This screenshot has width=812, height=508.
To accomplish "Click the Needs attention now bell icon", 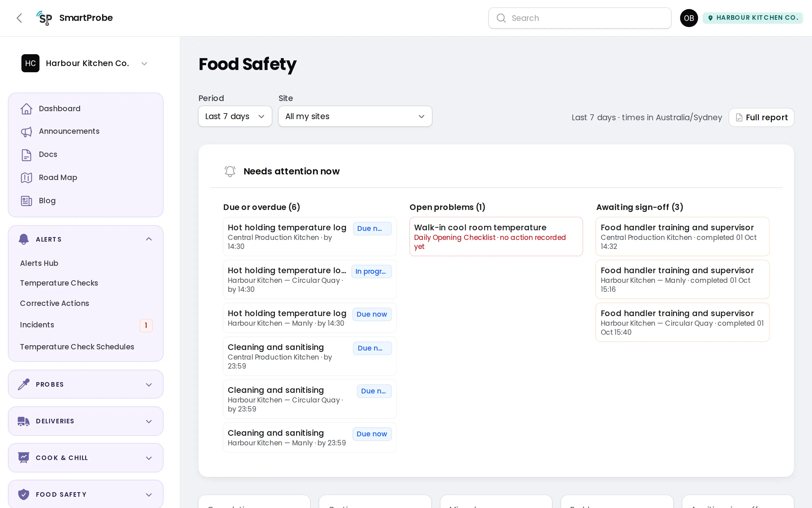I will 230,171.
